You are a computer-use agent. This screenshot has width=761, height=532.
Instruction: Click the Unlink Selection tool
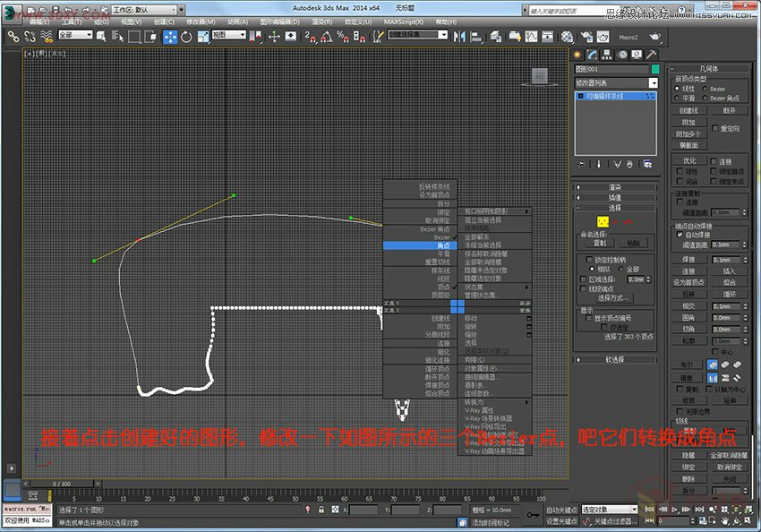click(30, 37)
